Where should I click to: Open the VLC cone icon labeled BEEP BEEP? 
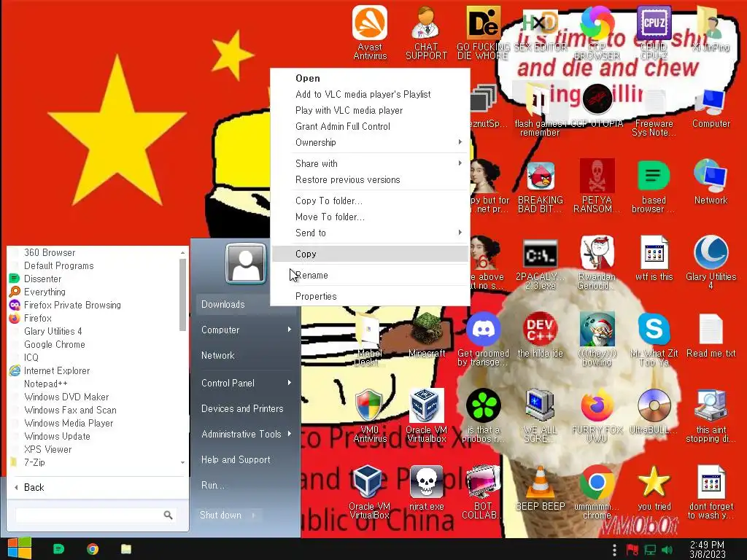click(541, 488)
